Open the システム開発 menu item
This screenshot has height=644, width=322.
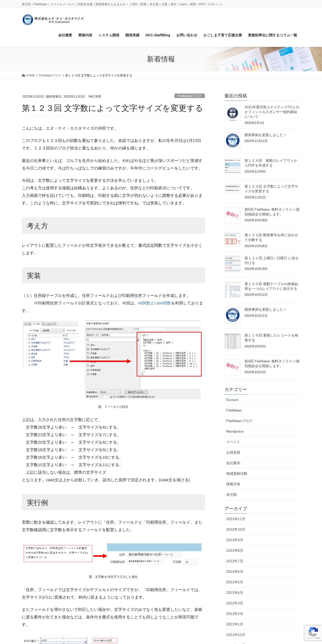(x=109, y=35)
